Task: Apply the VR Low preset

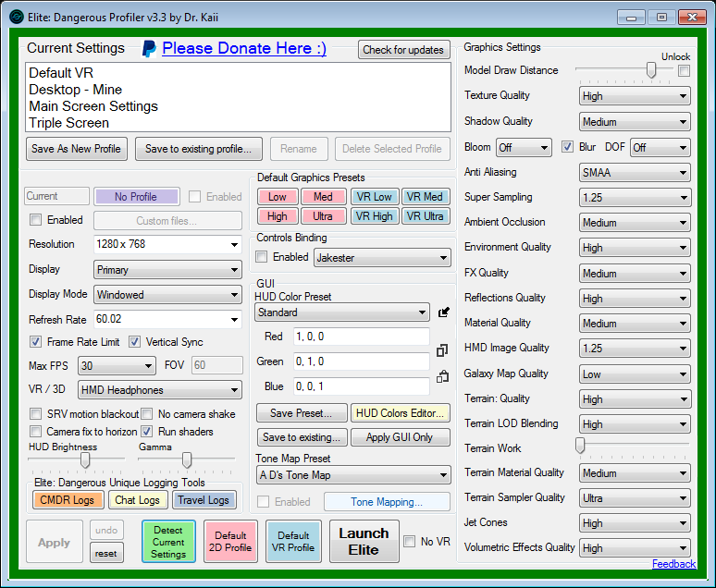Action: click(375, 197)
